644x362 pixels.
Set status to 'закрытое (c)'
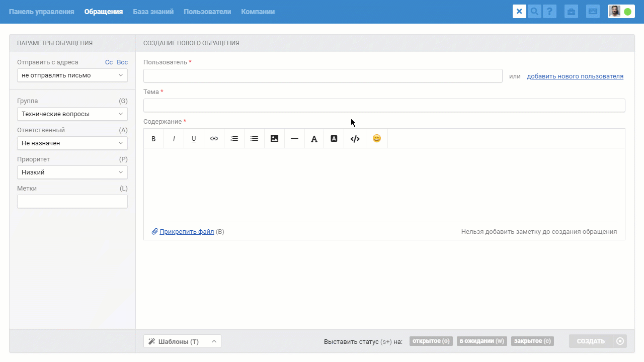(x=532, y=341)
